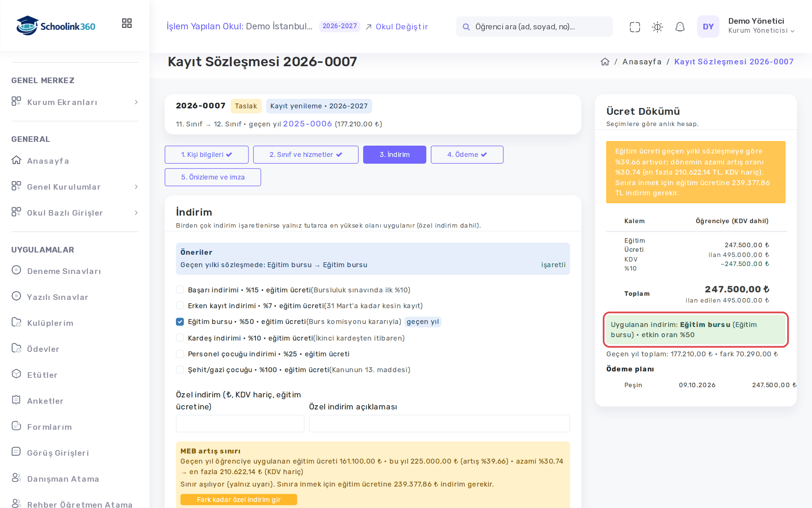Open last year's contract 2025-0006 link
This screenshot has height=508, width=812.
pyautogui.click(x=308, y=124)
